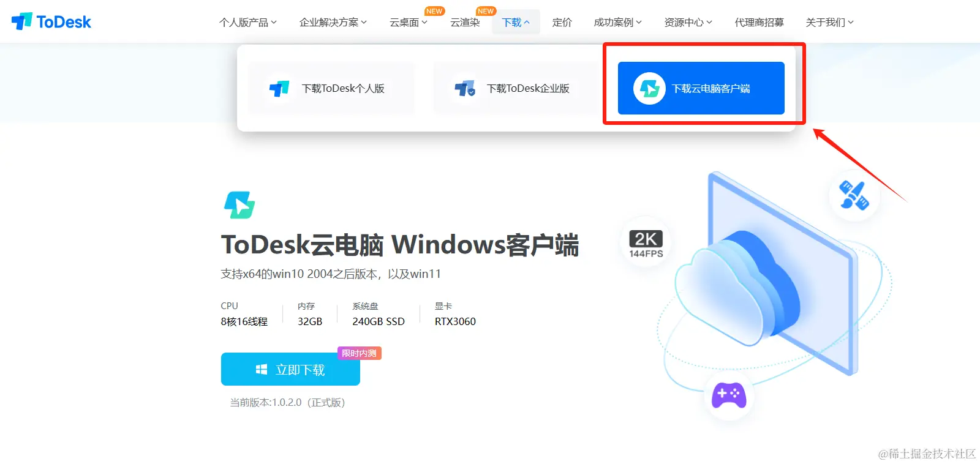Click the ToDesk personal edition icon
980x464 pixels.
tap(279, 89)
